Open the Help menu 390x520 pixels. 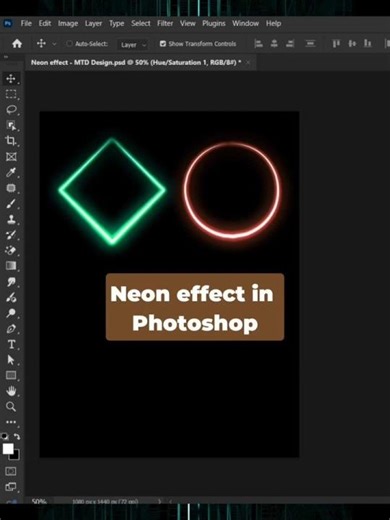(x=273, y=23)
